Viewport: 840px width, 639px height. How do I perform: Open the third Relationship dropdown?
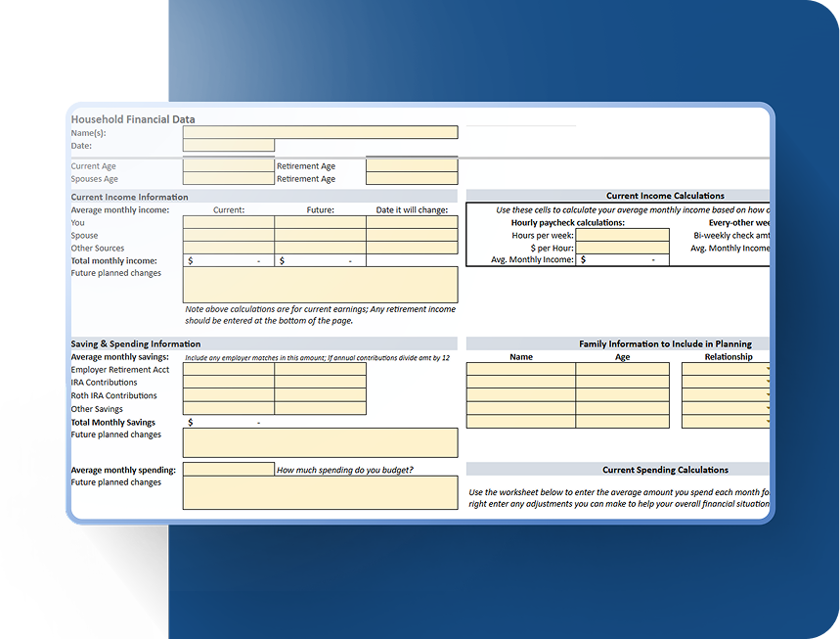(766, 395)
